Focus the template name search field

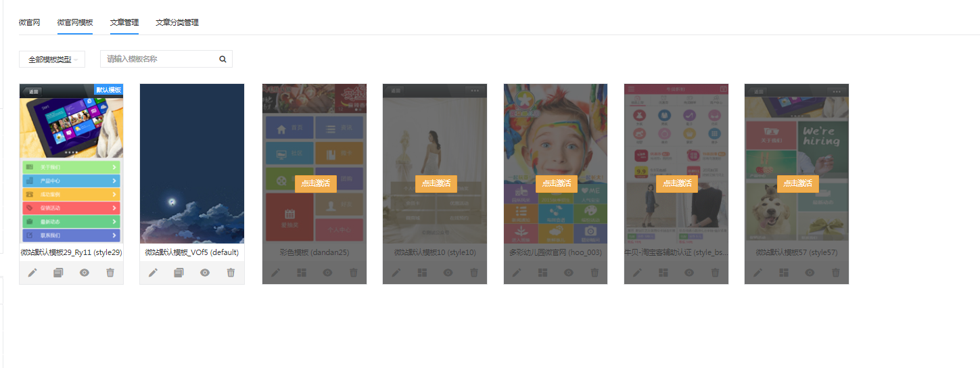(x=159, y=59)
